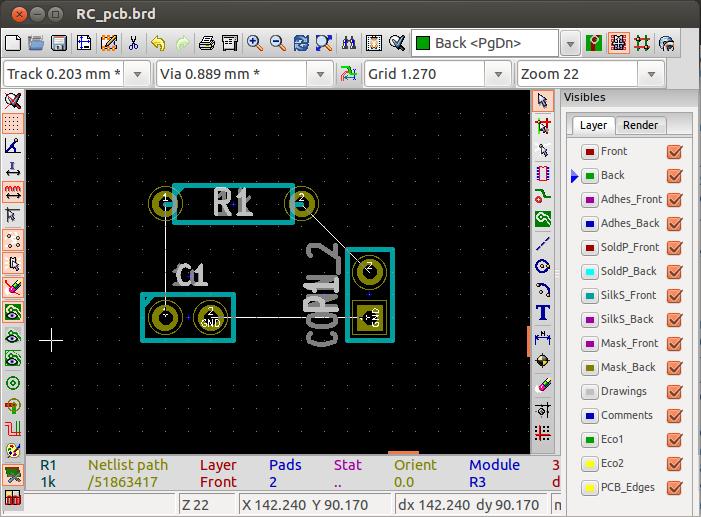Click the Undo arrow icon

point(158,44)
